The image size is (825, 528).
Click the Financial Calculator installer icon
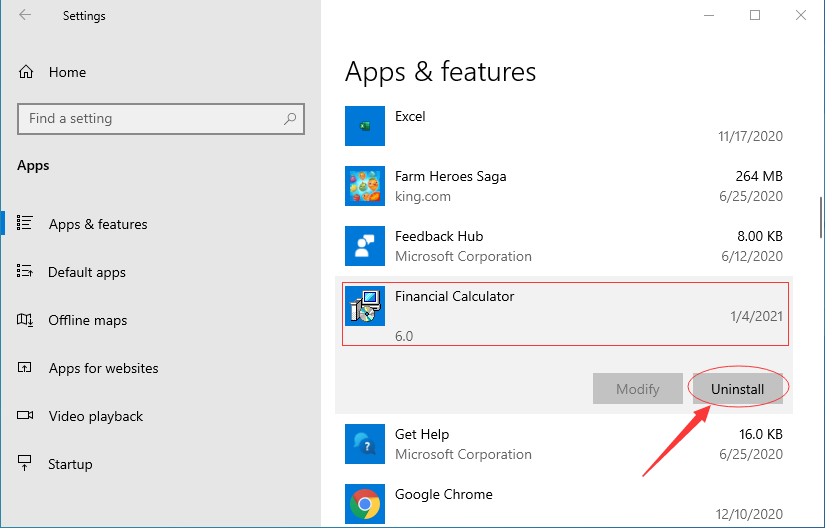[365, 306]
